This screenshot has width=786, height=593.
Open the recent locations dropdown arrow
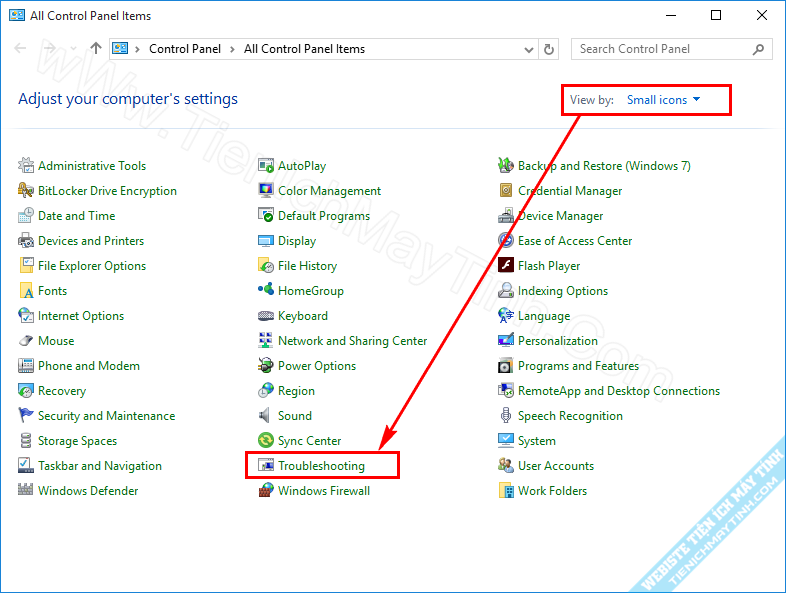(x=74, y=49)
